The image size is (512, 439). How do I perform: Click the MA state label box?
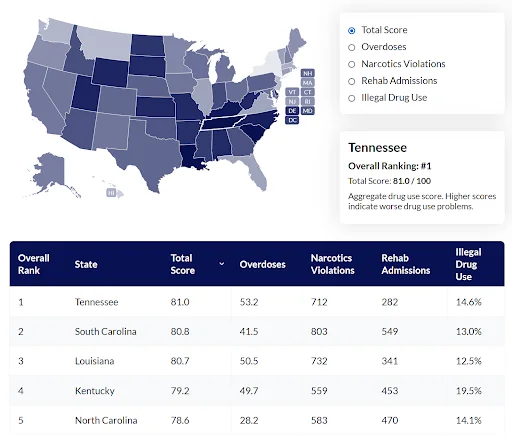[x=308, y=82]
